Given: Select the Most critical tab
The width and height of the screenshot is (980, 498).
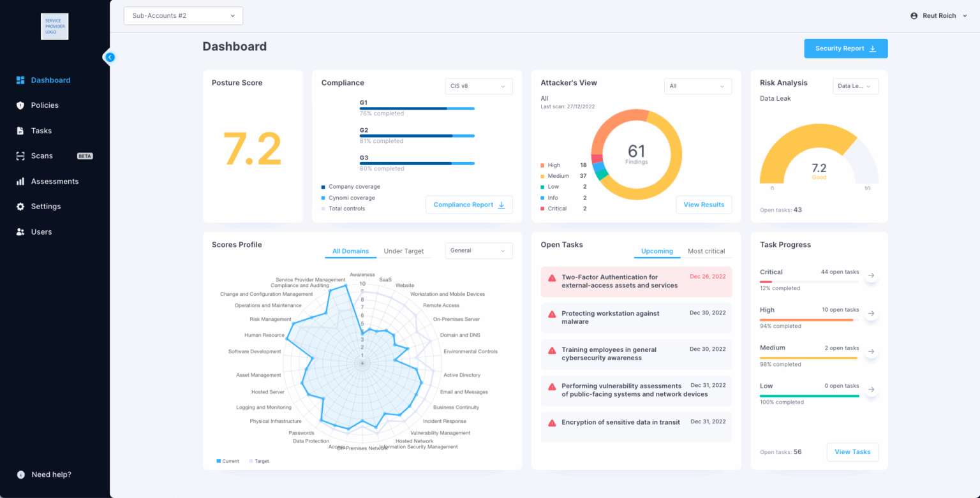Looking at the screenshot, I should [706, 251].
